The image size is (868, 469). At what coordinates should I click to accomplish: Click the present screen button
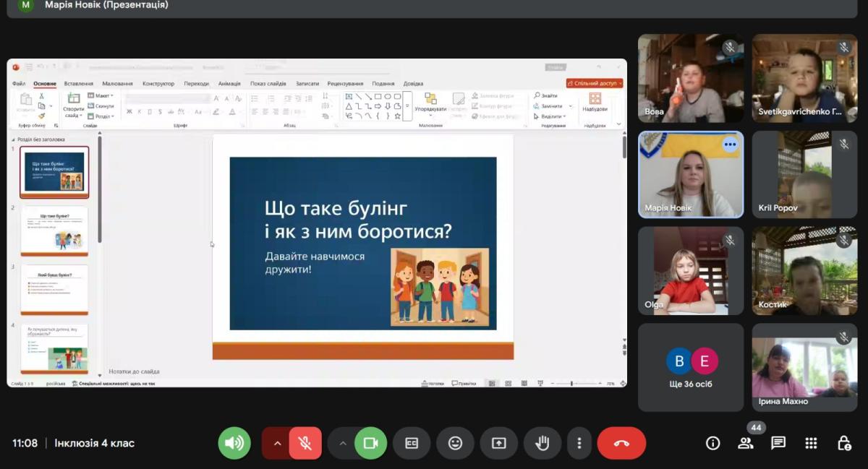point(498,443)
